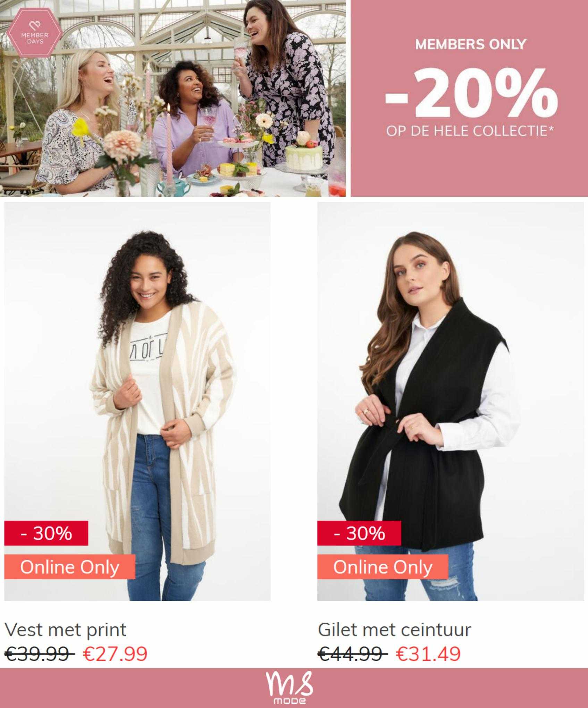Image resolution: width=588 pixels, height=708 pixels.
Task: Click the -30% label on the vest
Action: (x=46, y=533)
